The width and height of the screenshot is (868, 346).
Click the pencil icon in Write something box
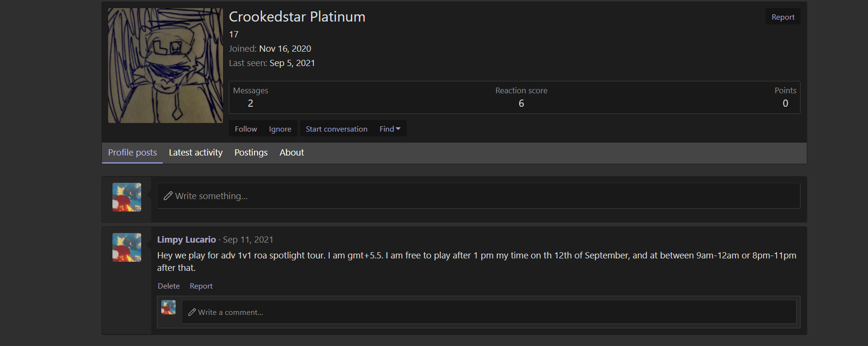pyautogui.click(x=168, y=196)
